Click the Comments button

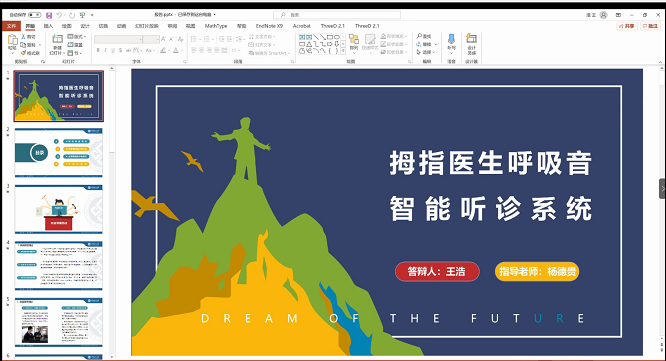pos(650,26)
